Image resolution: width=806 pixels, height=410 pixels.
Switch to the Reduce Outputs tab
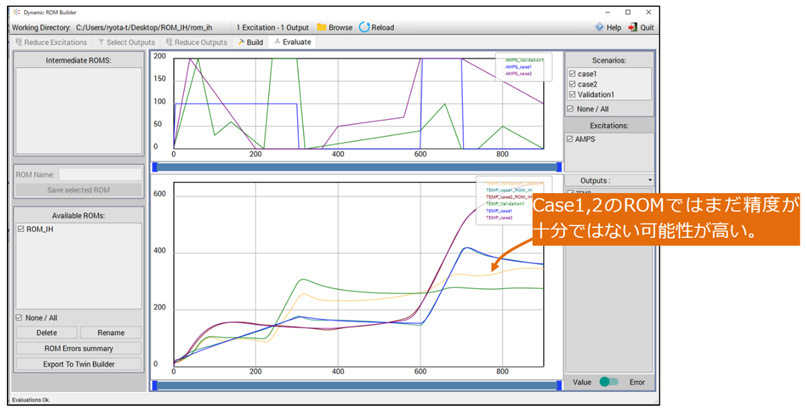point(195,42)
